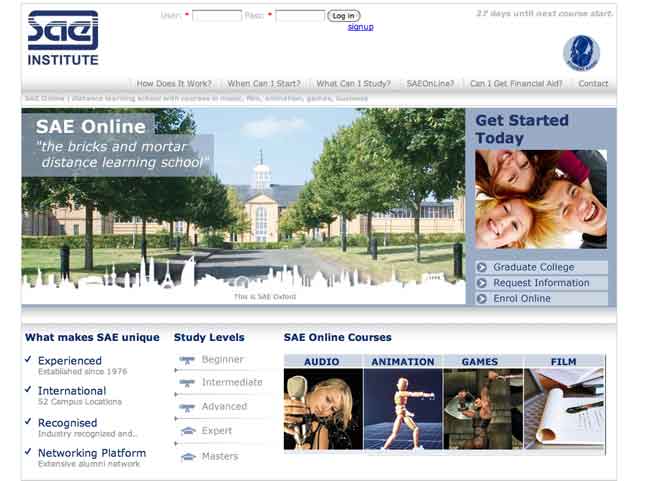Open the SAEOnLine? menu item

click(x=430, y=84)
